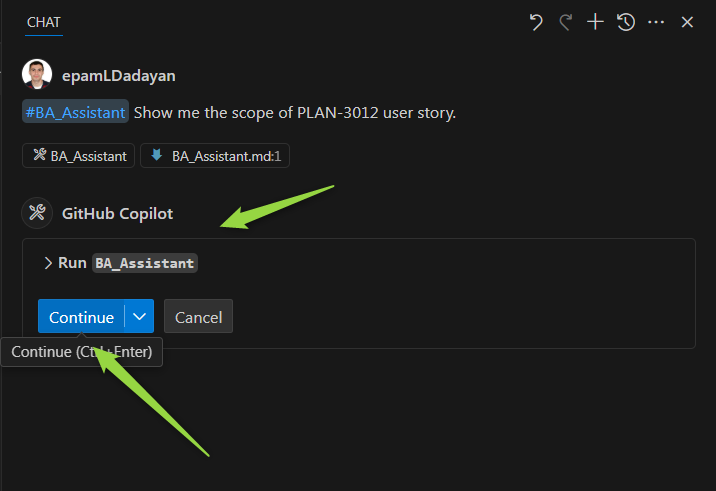
Task: Open the more actions ellipsis menu
Action: pos(656,22)
